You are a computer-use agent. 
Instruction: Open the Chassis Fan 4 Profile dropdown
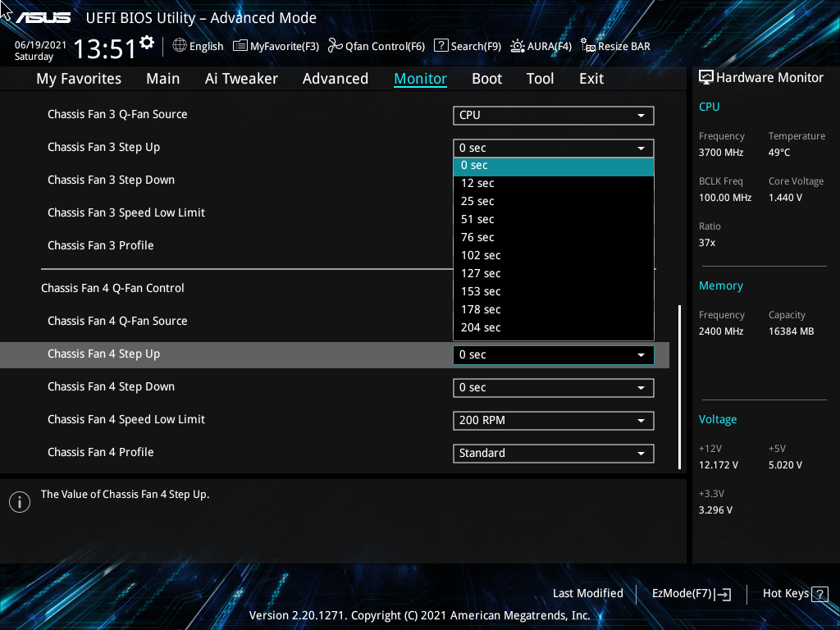(x=553, y=453)
